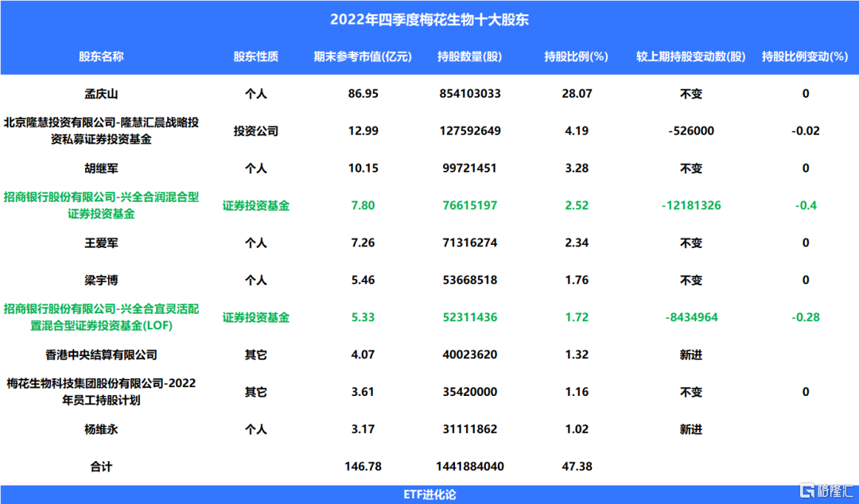859x504 pixels.
Task: Click holding ratio '4.19'
Action: click(x=577, y=131)
